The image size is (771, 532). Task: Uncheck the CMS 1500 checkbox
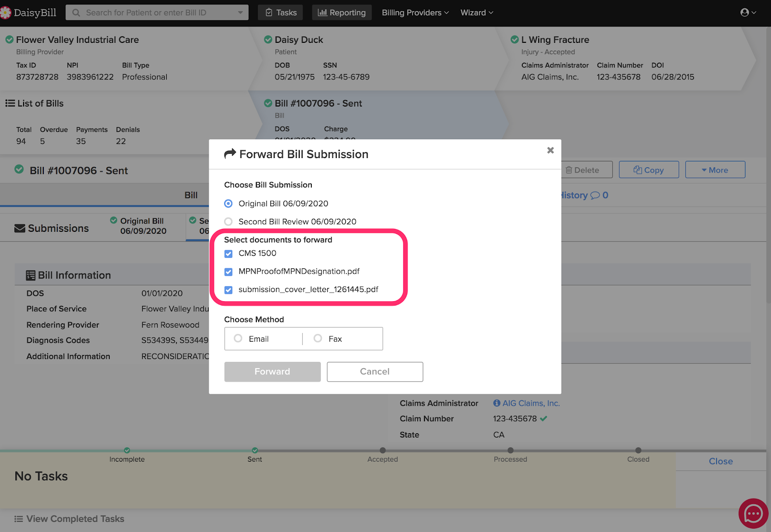228,253
